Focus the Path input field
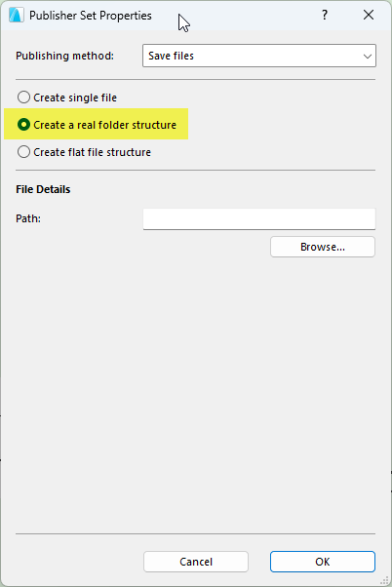 tap(259, 219)
